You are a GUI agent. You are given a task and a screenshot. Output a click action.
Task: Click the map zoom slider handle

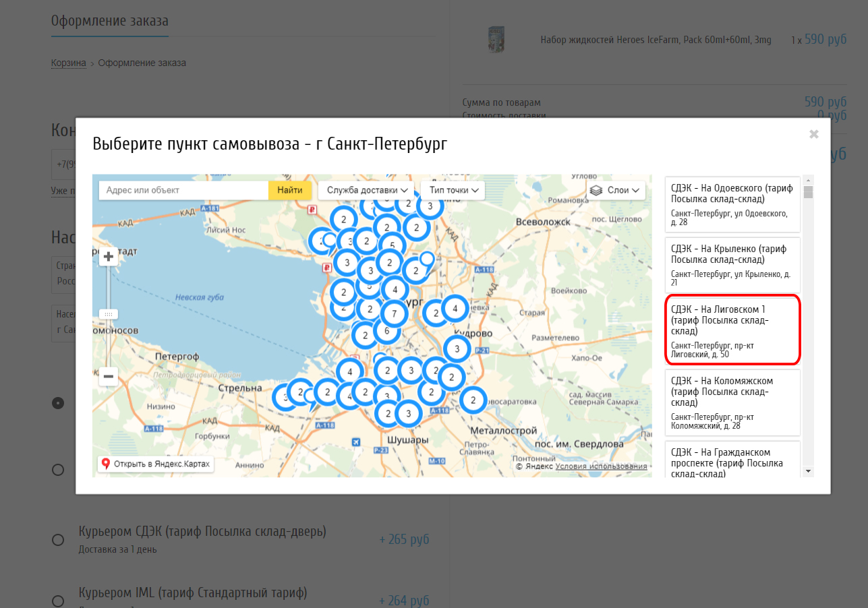pos(108,314)
